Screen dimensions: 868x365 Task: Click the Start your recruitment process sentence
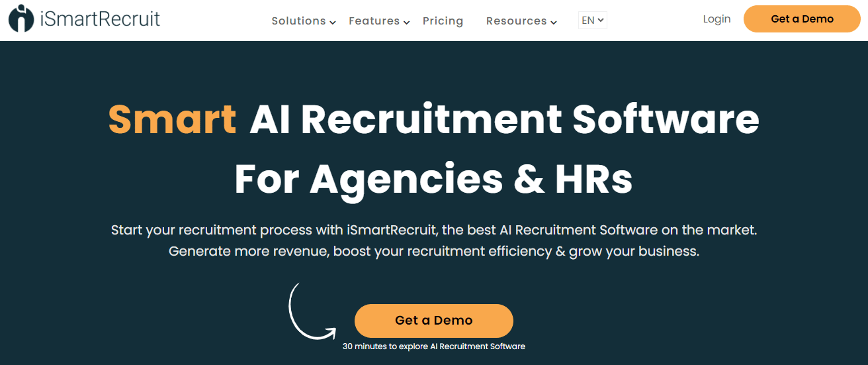point(434,231)
